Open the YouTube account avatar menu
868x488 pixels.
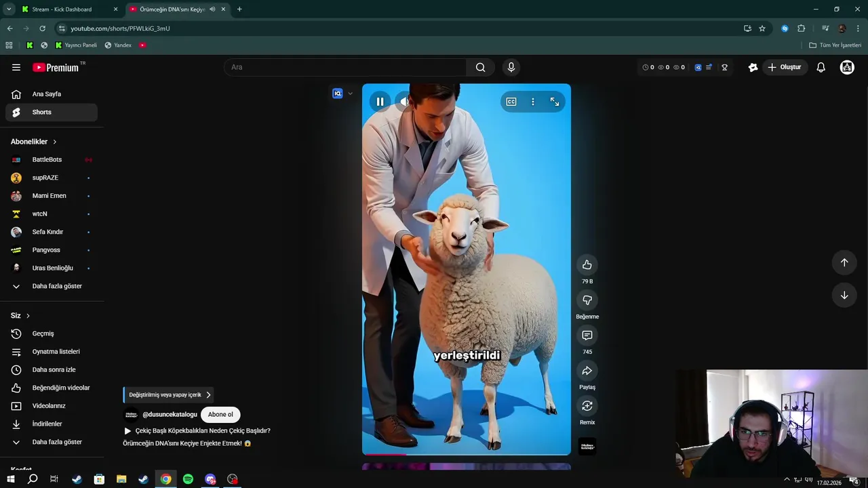[x=847, y=67]
